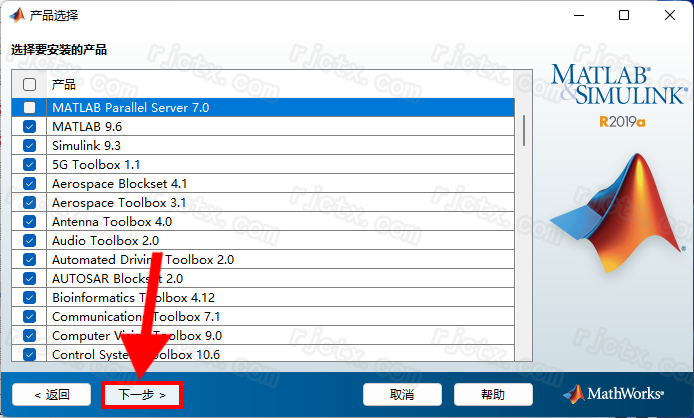This screenshot has height=418, width=694.
Task: Go back using the 返回 button
Action: click(52, 395)
